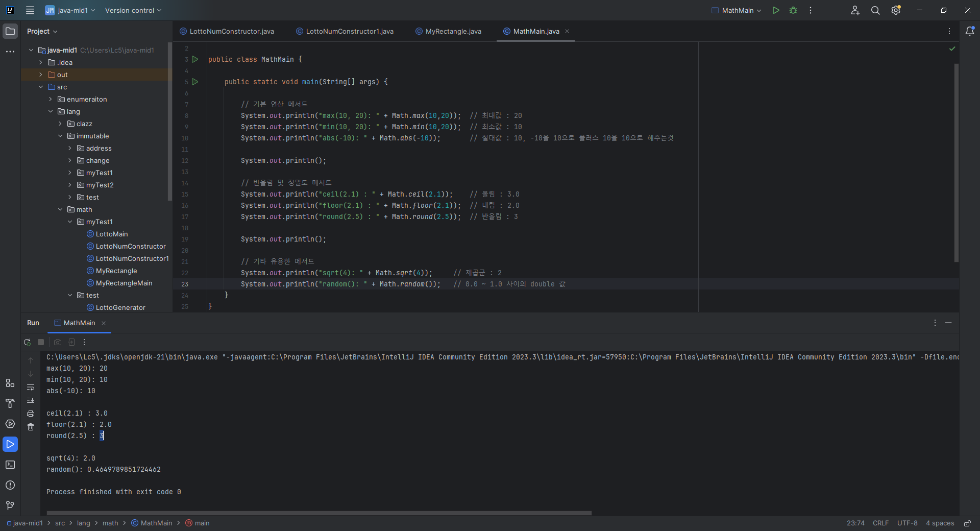Screen dimensions: 980x531
Task: Open Search Everywhere magnifier
Action: [x=875, y=10]
